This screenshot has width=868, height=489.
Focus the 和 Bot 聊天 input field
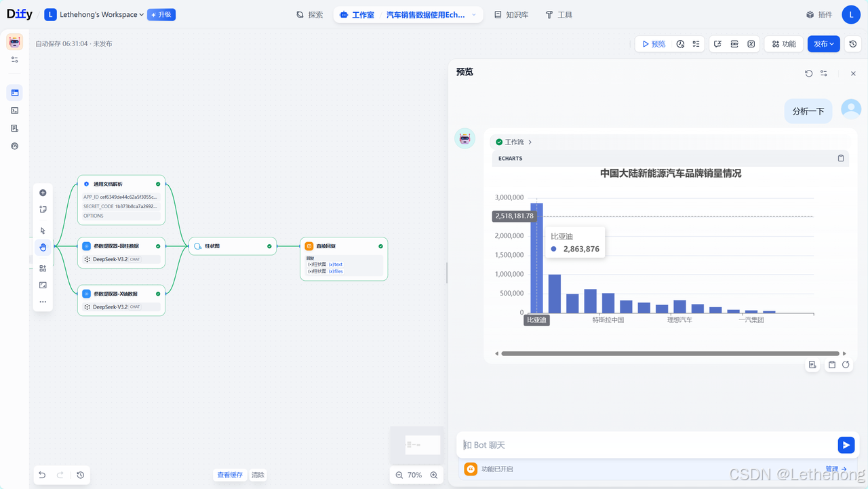648,445
